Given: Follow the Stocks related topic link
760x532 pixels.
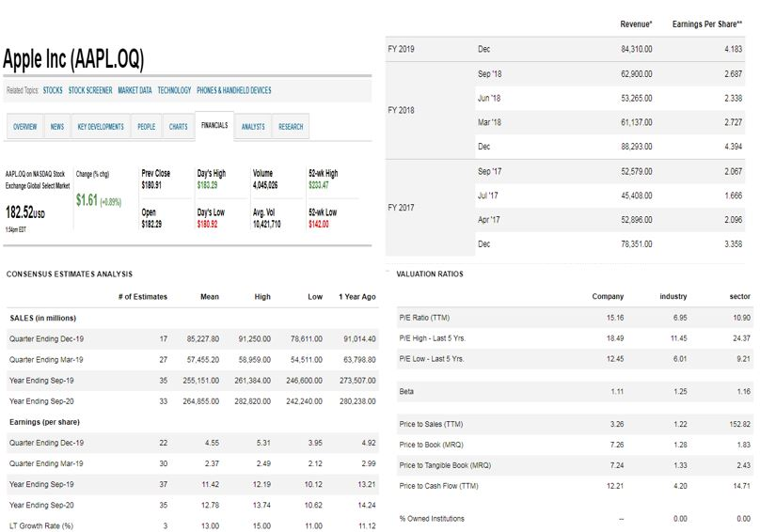Looking at the screenshot, I should (53, 90).
